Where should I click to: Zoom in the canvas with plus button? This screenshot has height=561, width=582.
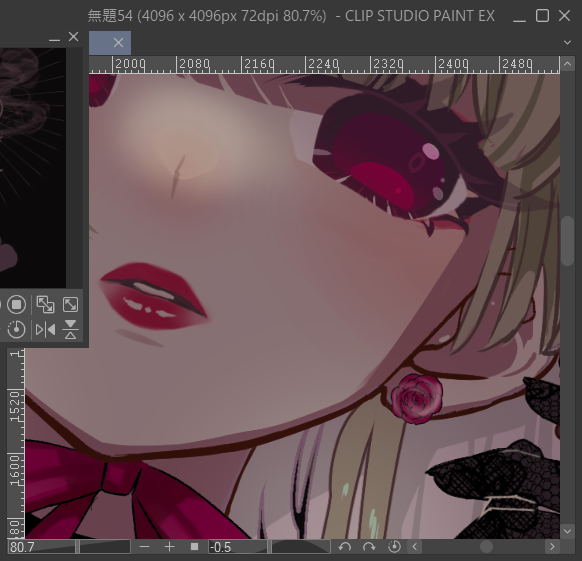pyautogui.click(x=169, y=547)
